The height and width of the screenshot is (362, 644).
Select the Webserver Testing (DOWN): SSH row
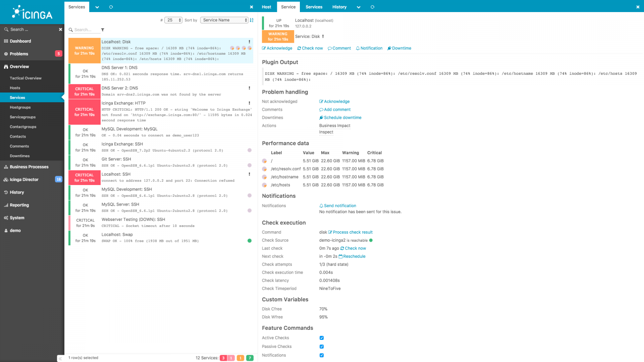(x=161, y=223)
